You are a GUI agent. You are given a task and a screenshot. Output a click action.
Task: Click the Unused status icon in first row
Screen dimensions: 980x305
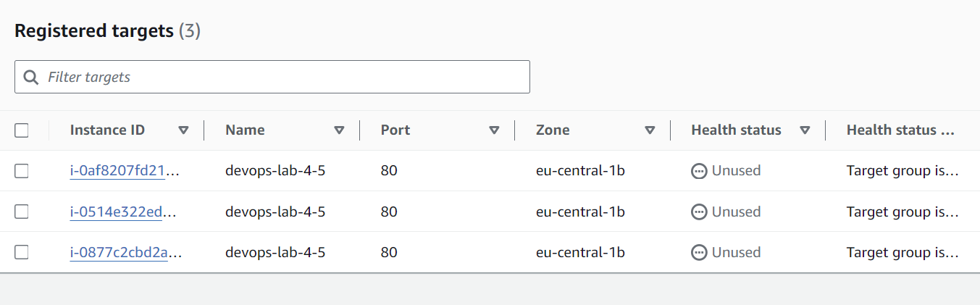tap(699, 171)
